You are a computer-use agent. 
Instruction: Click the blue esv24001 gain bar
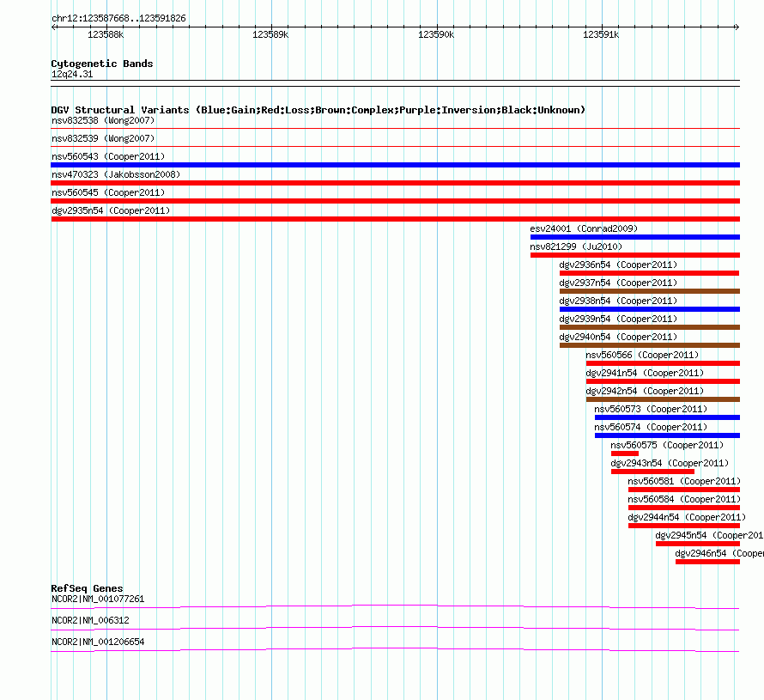coord(635,237)
